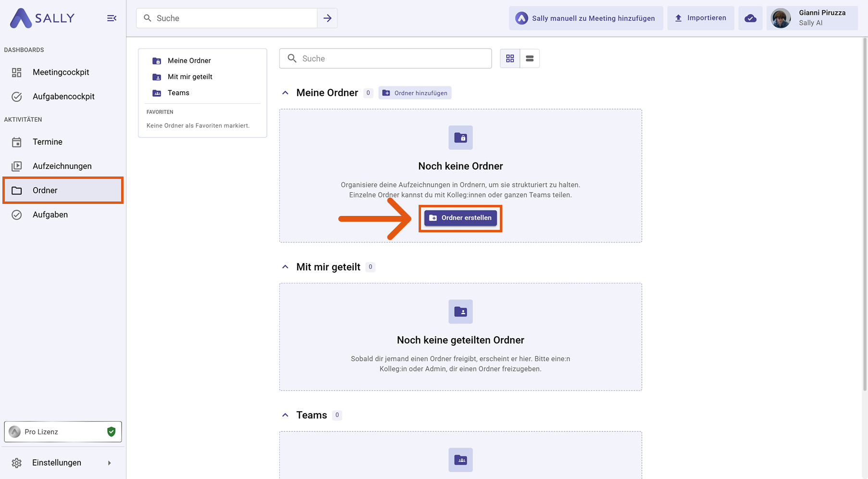Collapse the Mit mir geteilt section

(285, 267)
